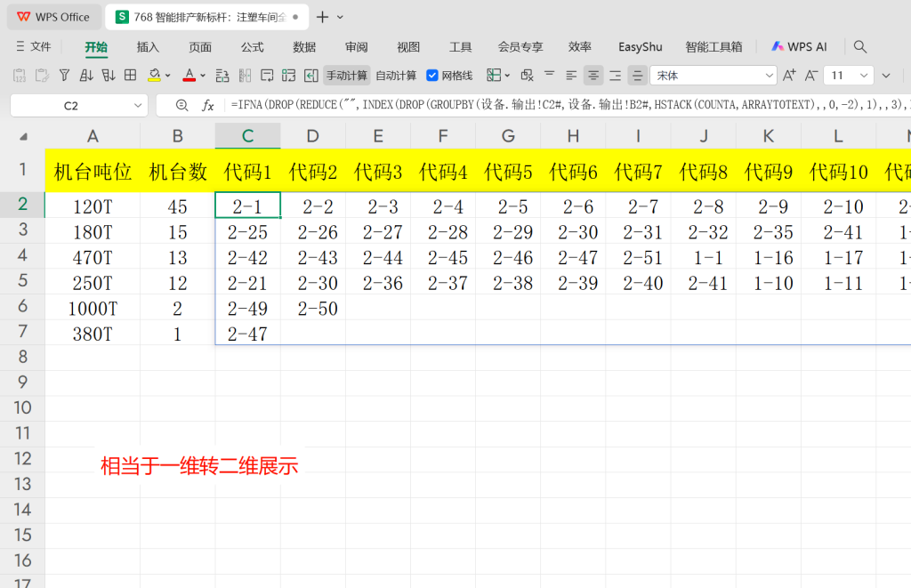Apply the yellow fill color bucket
Screen dimensions: 911x588
click(x=155, y=76)
